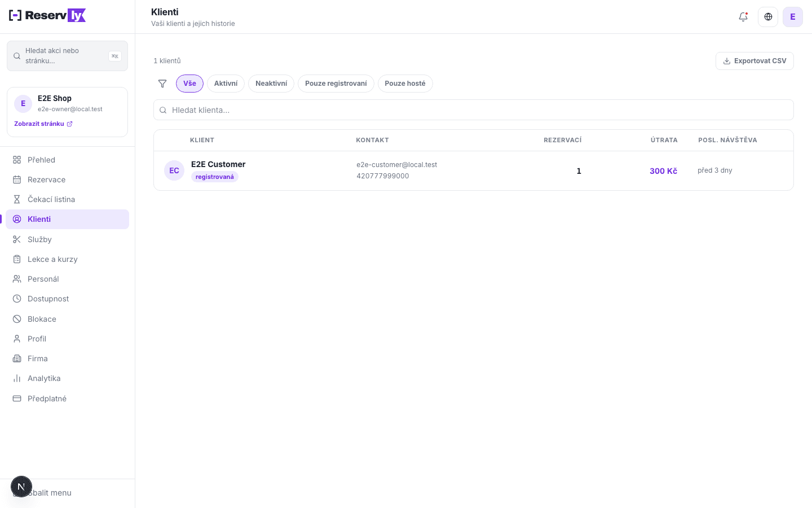Click the Firma building icon
The image size is (812, 508).
[x=17, y=358]
